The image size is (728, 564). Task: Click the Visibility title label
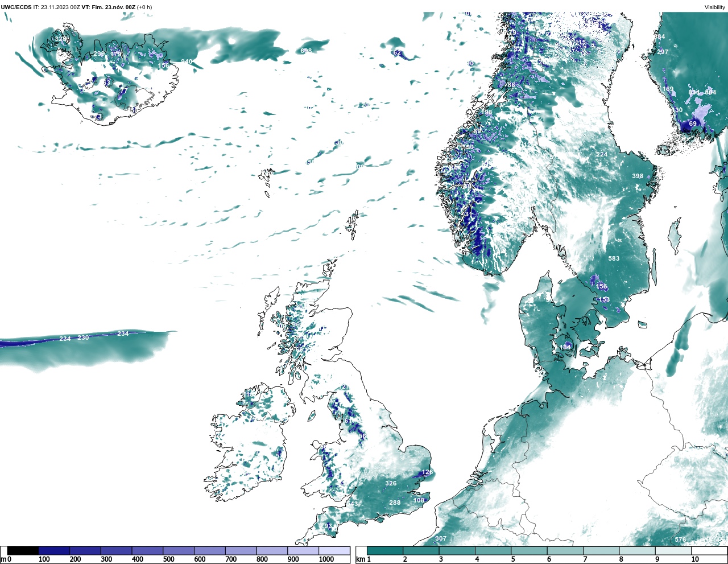coord(715,7)
